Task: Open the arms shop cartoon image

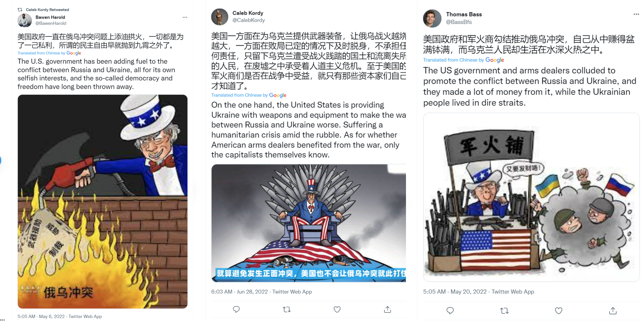Action: [x=531, y=197]
